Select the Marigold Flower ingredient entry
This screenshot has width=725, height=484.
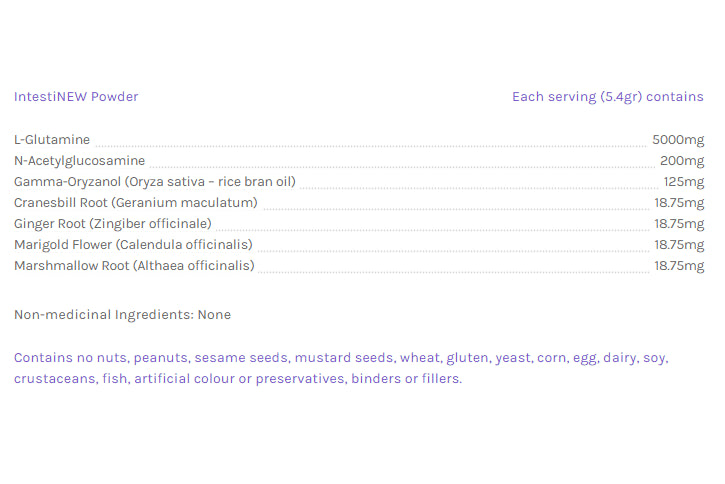tap(133, 245)
